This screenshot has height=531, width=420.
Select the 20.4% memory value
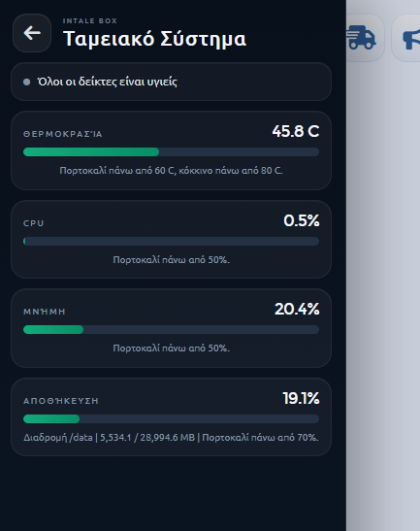click(297, 310)
